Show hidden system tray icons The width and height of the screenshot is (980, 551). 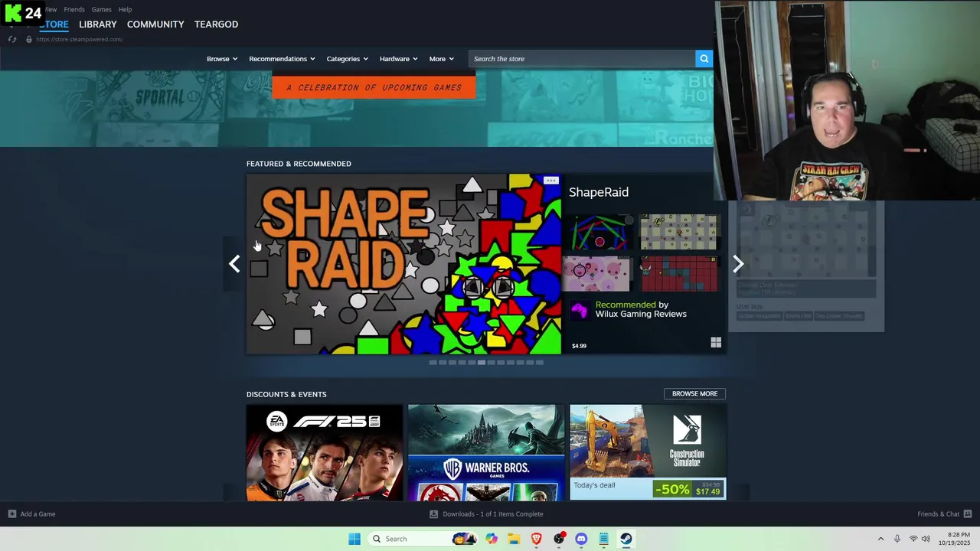pyautogui.click(x=880, y=539)
